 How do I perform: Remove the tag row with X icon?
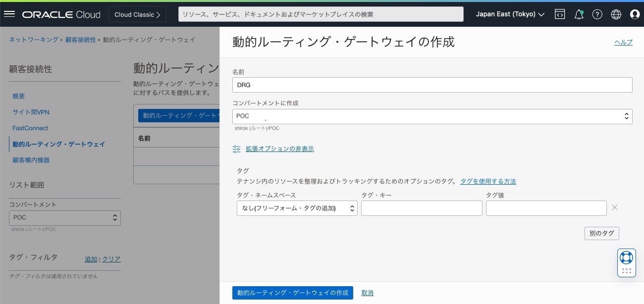pyautogui.click(x=615, y=207)
